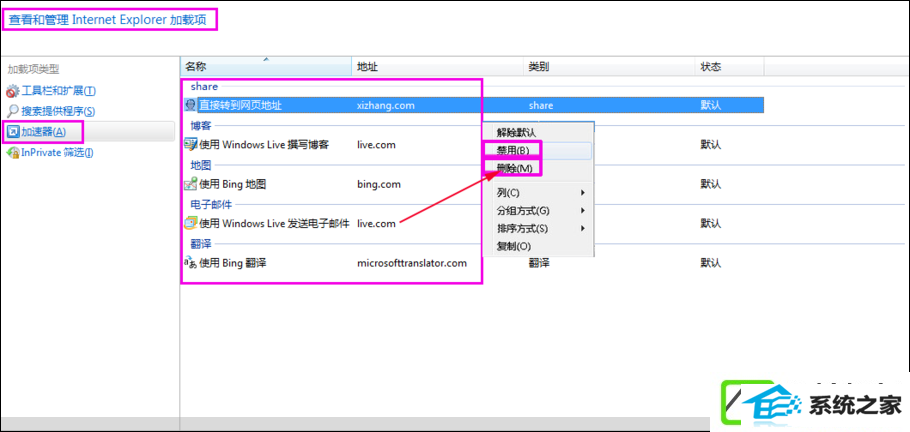This screenshot has width=910, height=432.
Task: Click 默认 status in Bing 地图 row
Action: pos(710,184)
